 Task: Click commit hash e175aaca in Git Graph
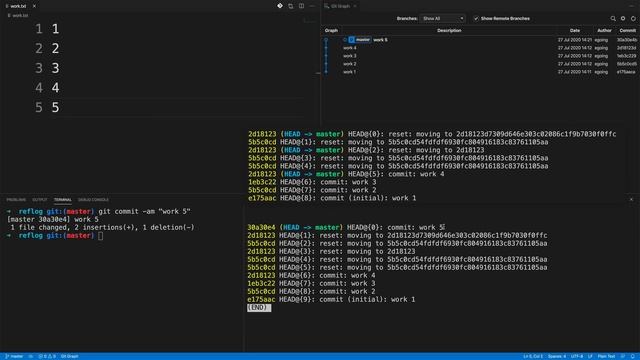click(x=626, y=72)
